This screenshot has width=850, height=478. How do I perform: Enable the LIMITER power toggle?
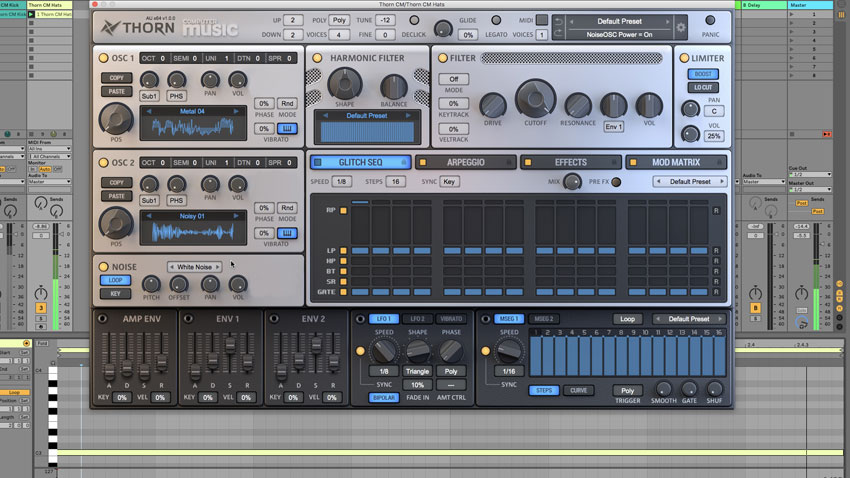point(684,58)
